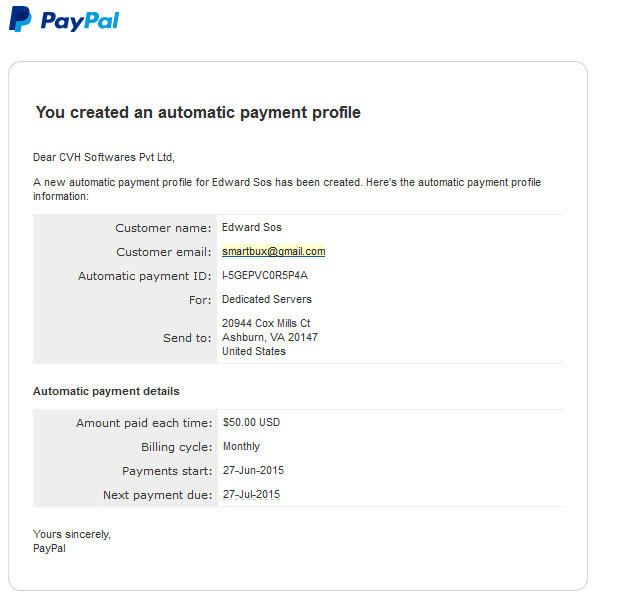The width and height of the screenshot is (619, 604).
Task: Click the Dear CVH Softwares Pvt Ltd greeting
Action: 104,157
